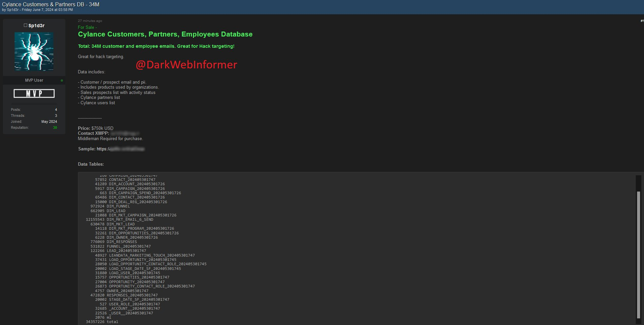
Task: Click the 'Data Tables:' label
Action: click(91, 164)
